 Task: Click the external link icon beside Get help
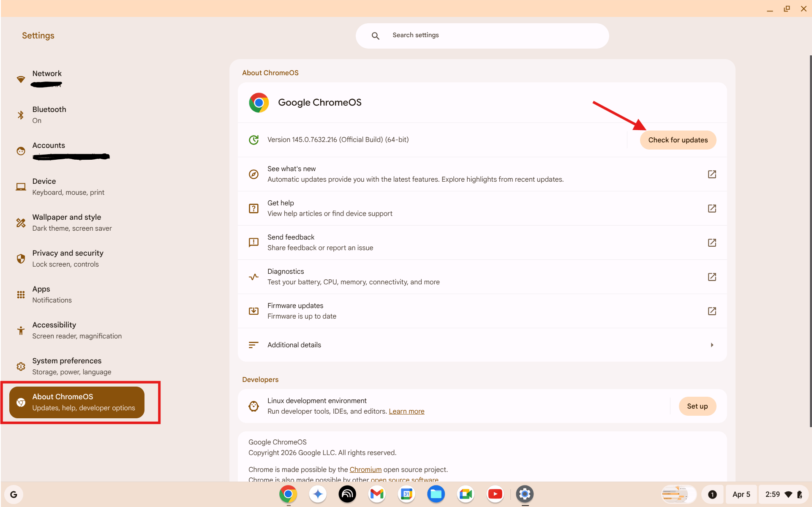(x=712, y=208)
